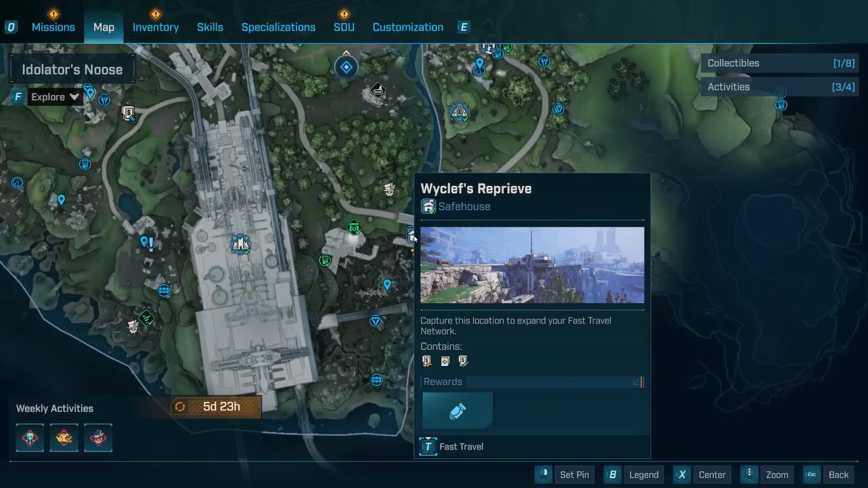This screenshot has width=868, height=488.
Task: Expand the Collectibles [1/8] row
Action: tap(780, 63)
